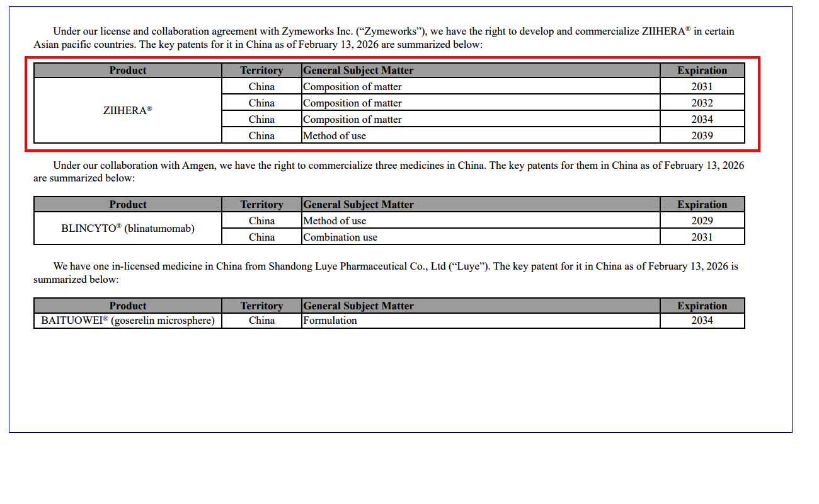This screenshot has width=819, height=504.
Task: Click "Product" header in the ZIIHERA table
Action: pyautogui.click(x=128, y=70)
